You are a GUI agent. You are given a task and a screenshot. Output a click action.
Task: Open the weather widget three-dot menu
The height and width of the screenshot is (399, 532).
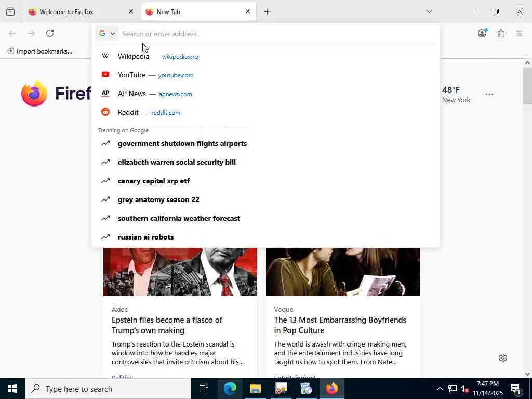489,94
